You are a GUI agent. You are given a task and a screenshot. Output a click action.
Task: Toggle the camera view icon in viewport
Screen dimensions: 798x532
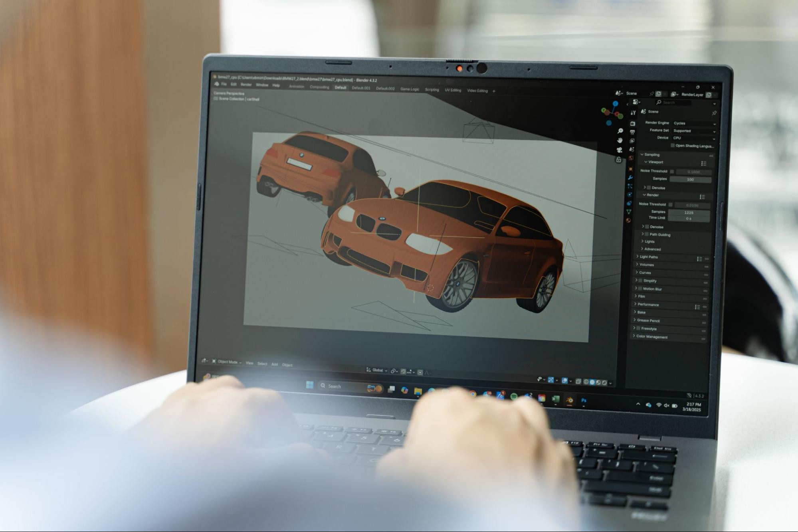[x=619, y=150]
